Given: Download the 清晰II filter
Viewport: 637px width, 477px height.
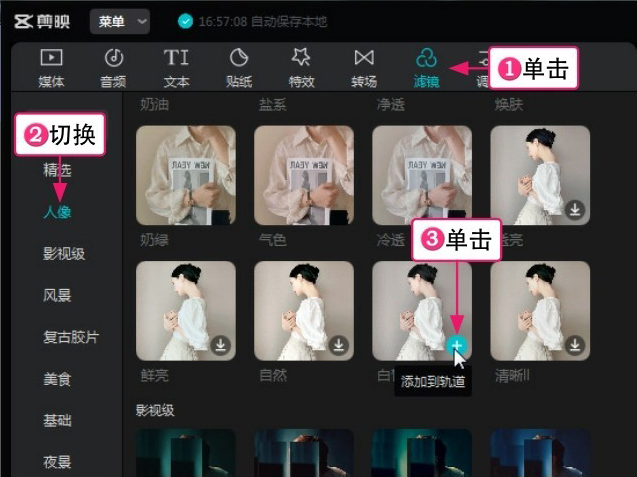Looking at the screenshot, I should click(575, 345).
